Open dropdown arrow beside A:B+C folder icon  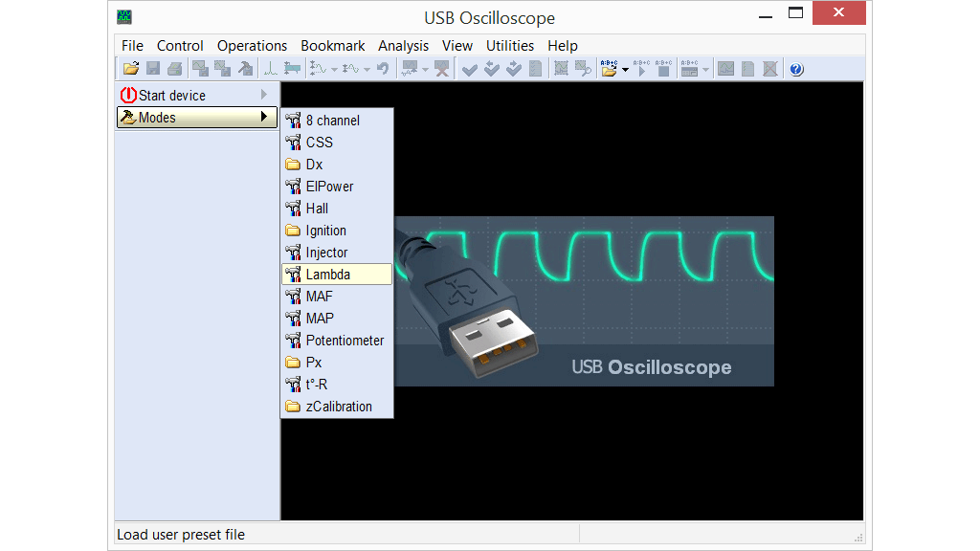[625, 70]
